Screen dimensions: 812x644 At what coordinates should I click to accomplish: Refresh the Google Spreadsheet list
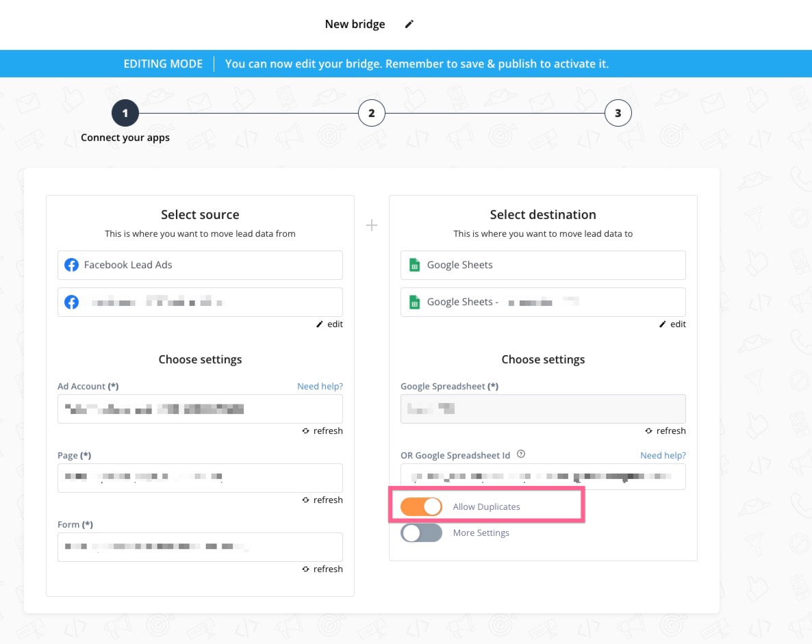(x=665, y=430)
